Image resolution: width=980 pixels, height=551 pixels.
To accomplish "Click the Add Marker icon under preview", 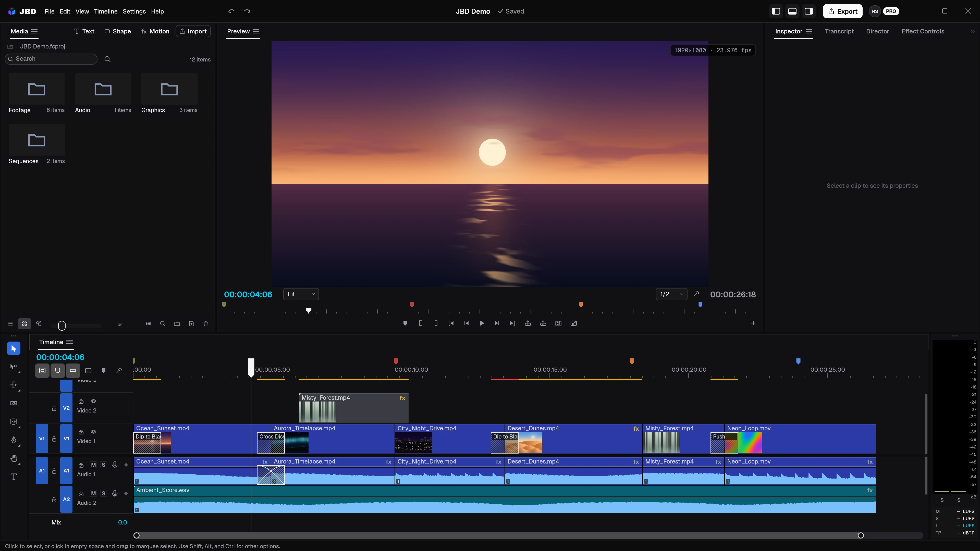I will [x=405, y=323].
